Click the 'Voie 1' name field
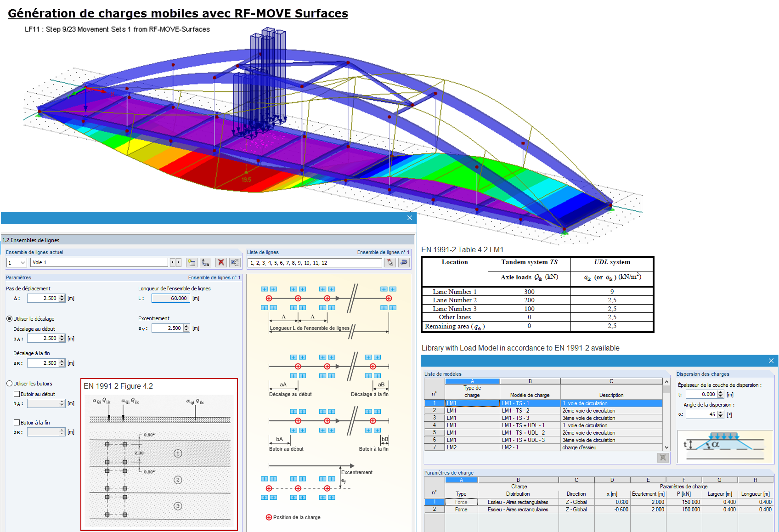The width and height of the screenshot is (779, 532). coord(99,262)
